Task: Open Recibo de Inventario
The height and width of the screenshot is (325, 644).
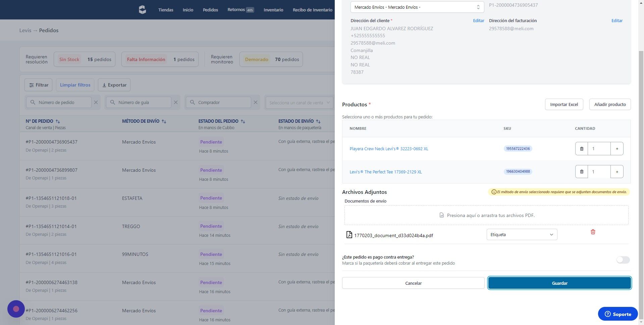Action: [x=312, y=10]
